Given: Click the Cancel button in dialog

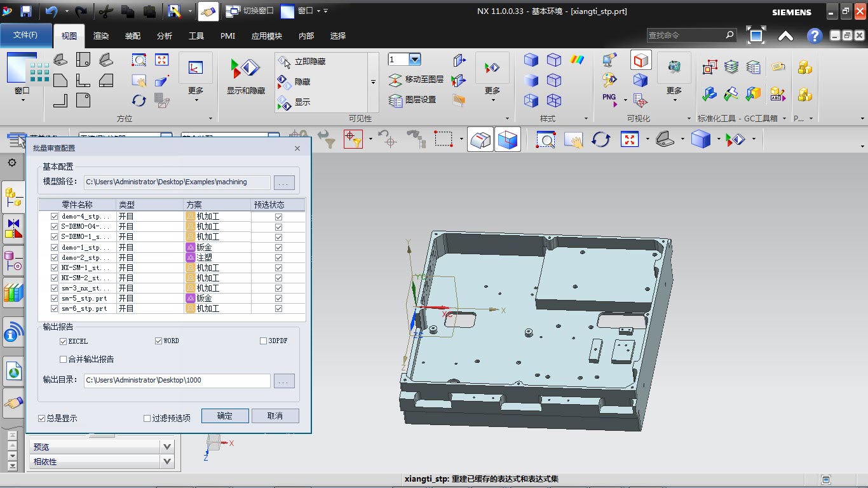Looking at the screenshot, I should 275,416.
